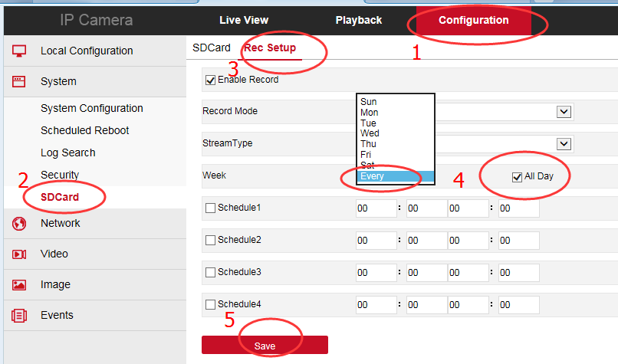The width and height of the screenshot is (618, 364).
Task: Switch to the SDCard sub-tab
Action: point(212,48)
